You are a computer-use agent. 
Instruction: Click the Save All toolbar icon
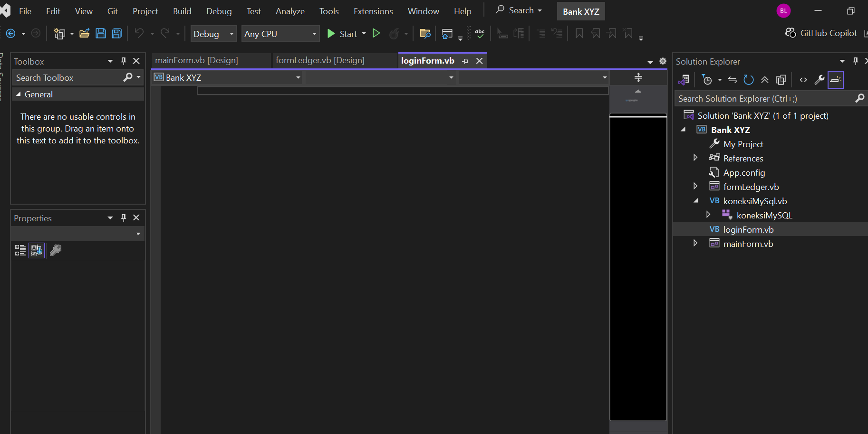click(x=117, y=33)
